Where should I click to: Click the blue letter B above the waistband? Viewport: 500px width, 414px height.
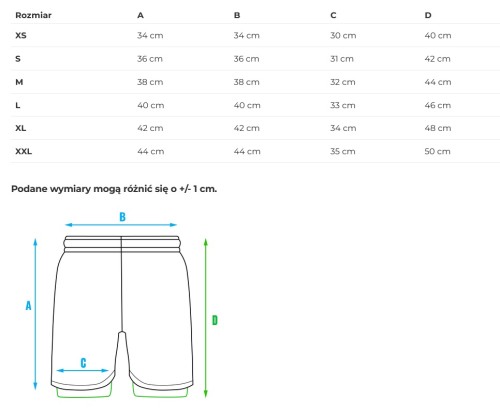pos(122,217)
